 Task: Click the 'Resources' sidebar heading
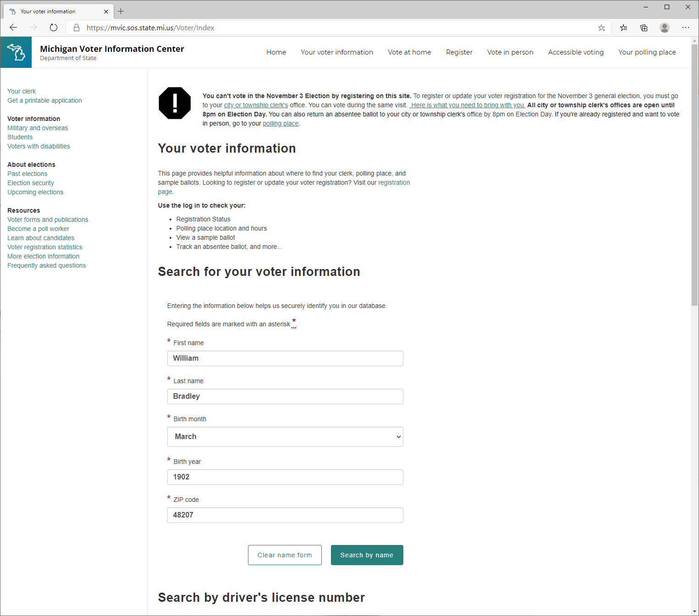[x=23, y=210]
